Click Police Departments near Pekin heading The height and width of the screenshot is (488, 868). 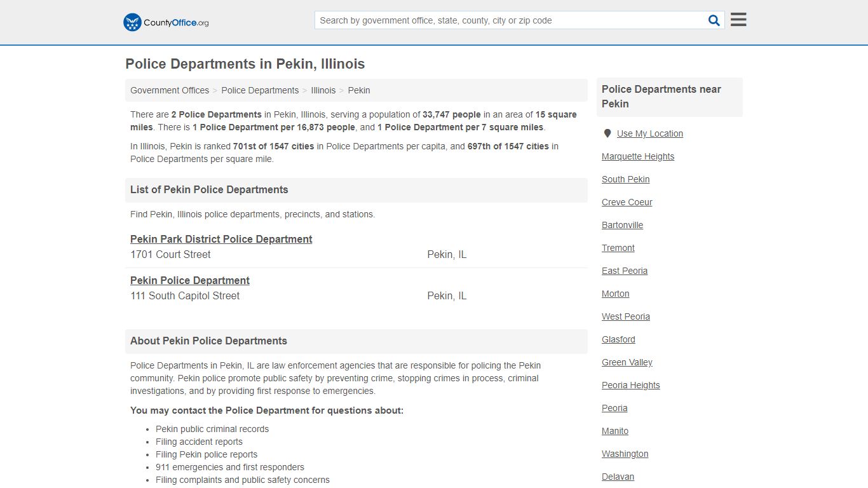click(x=661, y=97)
